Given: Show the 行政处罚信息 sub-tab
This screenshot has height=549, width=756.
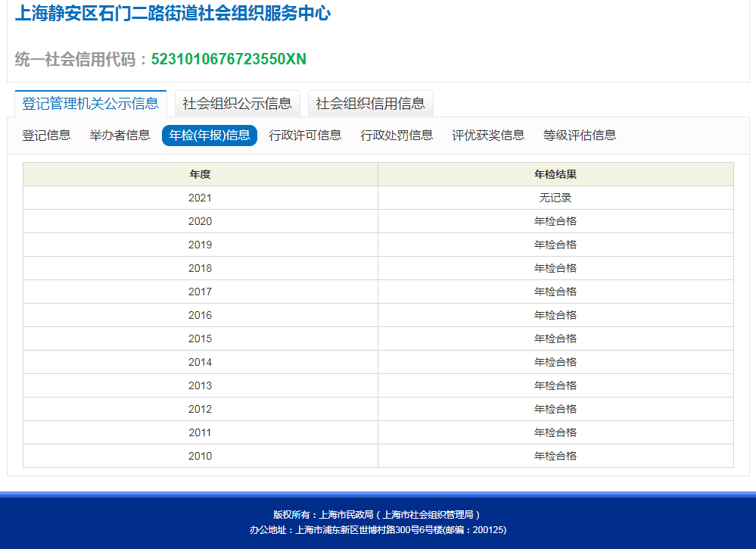Looking at the screenshot, I should click(x=397, y=136).
